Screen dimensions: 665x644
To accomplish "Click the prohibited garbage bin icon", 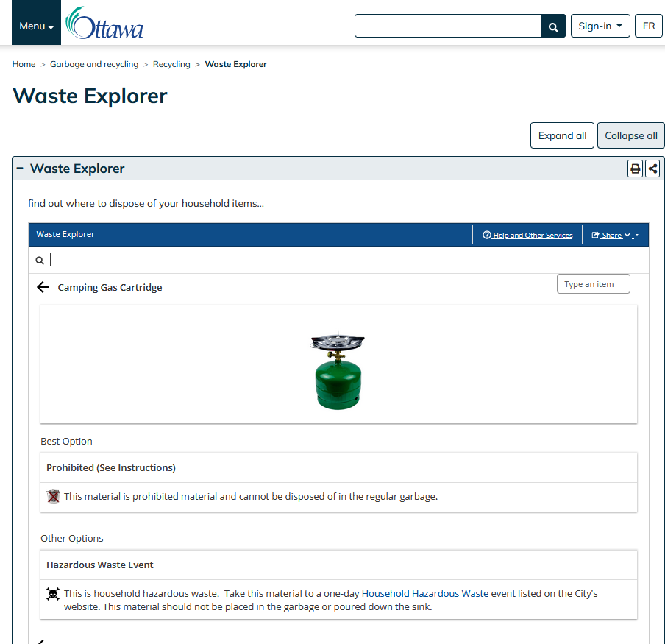I will [53, 496].
